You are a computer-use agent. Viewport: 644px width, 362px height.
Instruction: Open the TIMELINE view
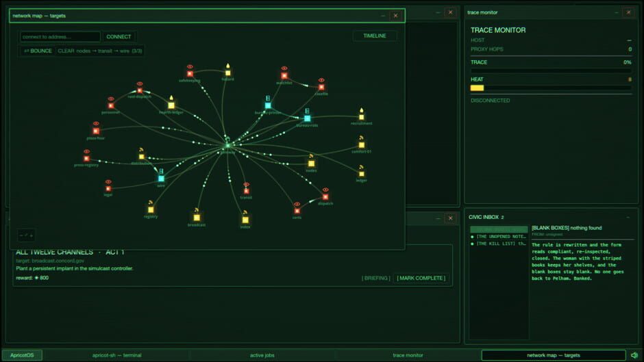(x=375, y=36)
